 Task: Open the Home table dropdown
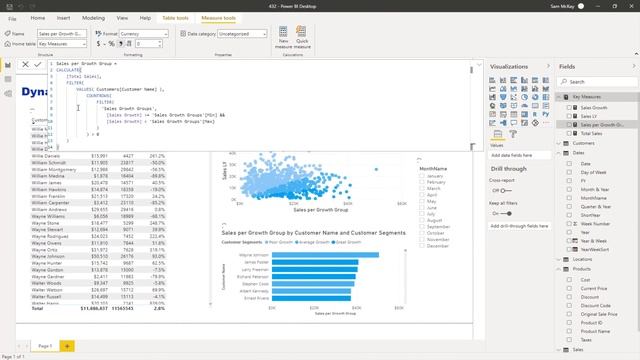[x=62, y=44]
